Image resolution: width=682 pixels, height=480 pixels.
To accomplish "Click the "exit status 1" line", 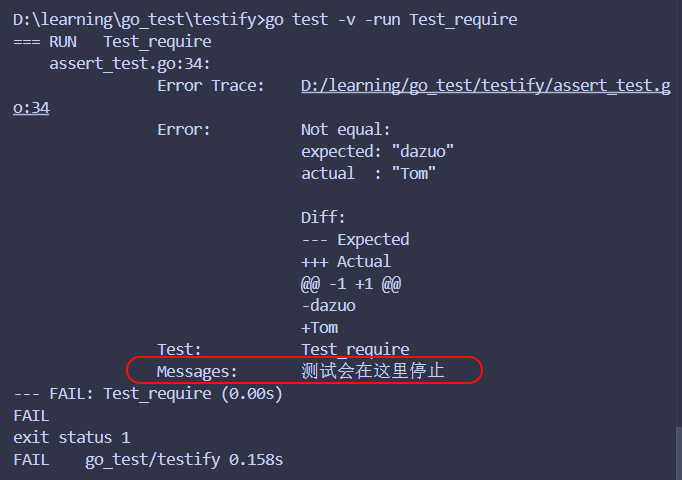I will (71, 438).
